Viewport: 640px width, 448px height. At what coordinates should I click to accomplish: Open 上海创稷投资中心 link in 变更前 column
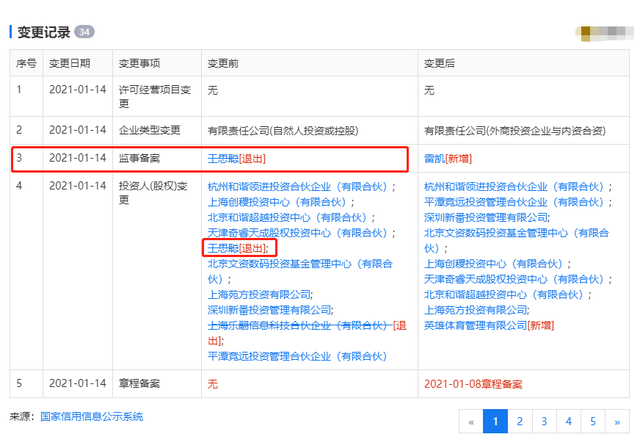click(277, 202)
